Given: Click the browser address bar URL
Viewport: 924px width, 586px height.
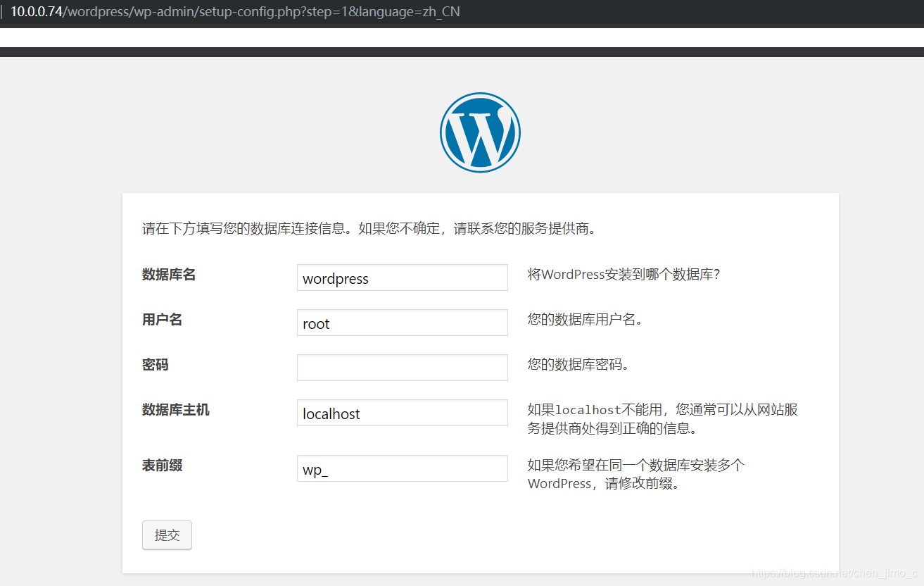Looking at the screenshot, I should (235, 12).
